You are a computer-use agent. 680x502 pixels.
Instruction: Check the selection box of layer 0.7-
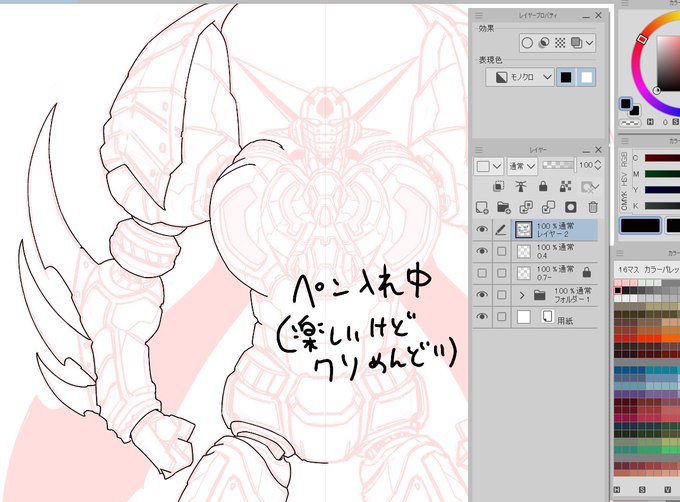tap(501, 273)
